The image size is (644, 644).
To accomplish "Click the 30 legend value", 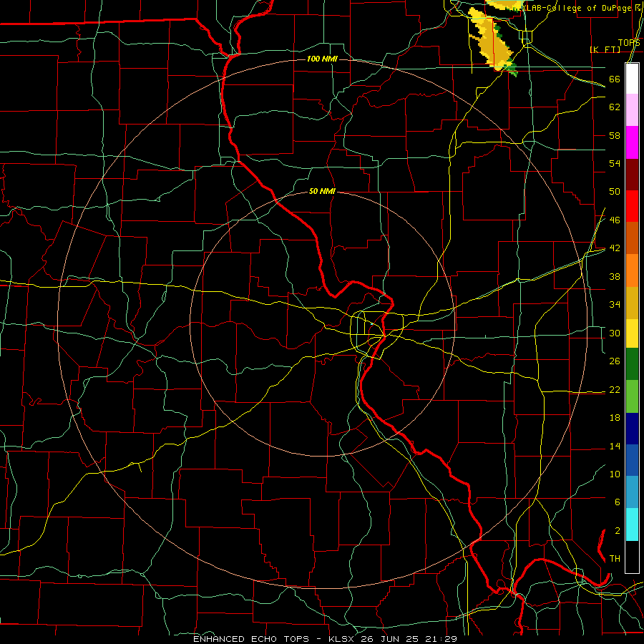I will [615, 333].
